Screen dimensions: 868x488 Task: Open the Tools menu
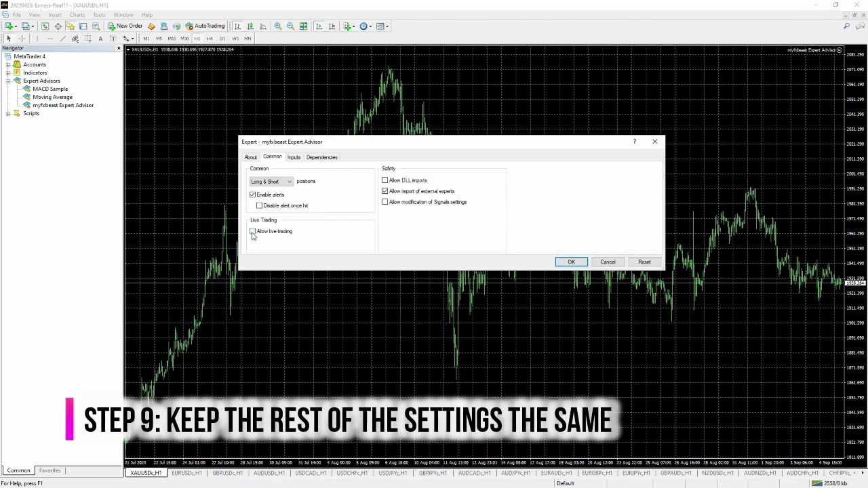click(99, 15)
